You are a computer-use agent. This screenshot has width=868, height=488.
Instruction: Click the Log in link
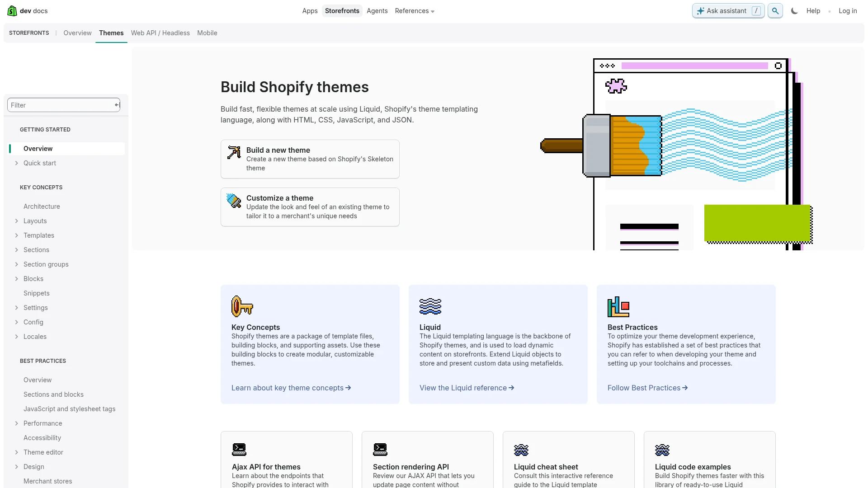point(848,11)
